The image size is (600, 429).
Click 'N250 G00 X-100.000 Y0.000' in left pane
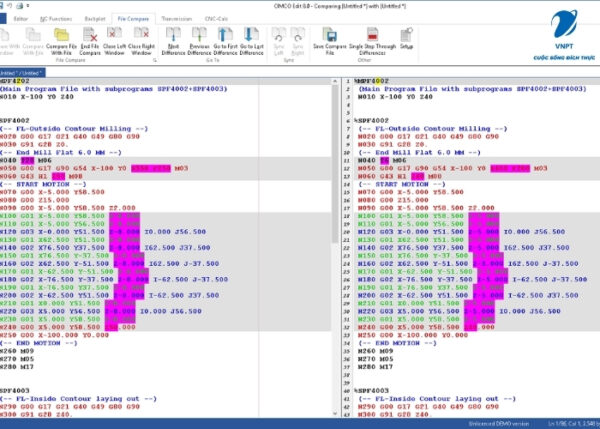54,335
